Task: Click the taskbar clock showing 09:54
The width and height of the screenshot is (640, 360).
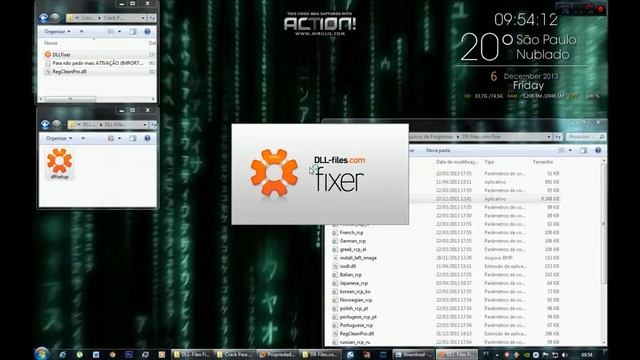Action: (587, 355)
